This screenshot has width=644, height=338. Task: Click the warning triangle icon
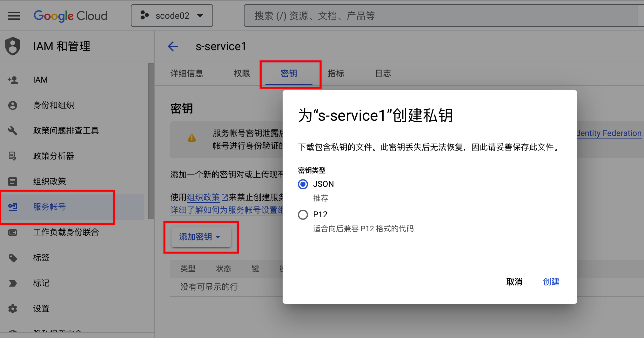[x=192, y=138]
